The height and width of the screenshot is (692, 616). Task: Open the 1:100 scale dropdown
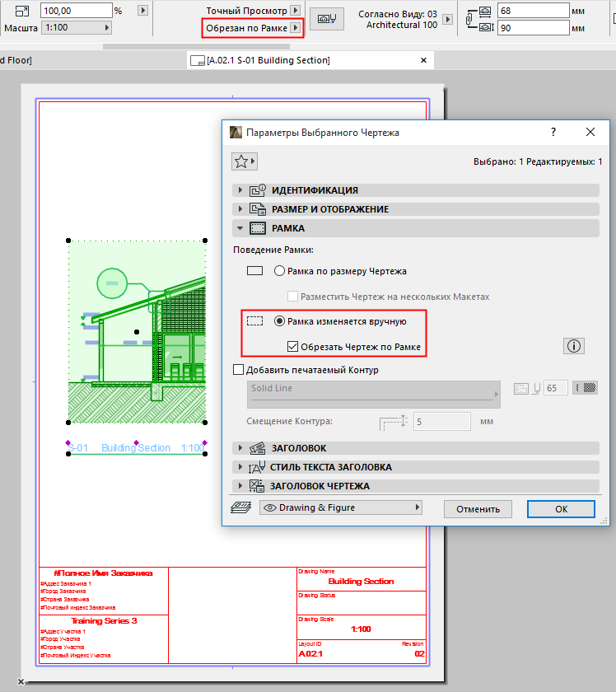(77, 27)
